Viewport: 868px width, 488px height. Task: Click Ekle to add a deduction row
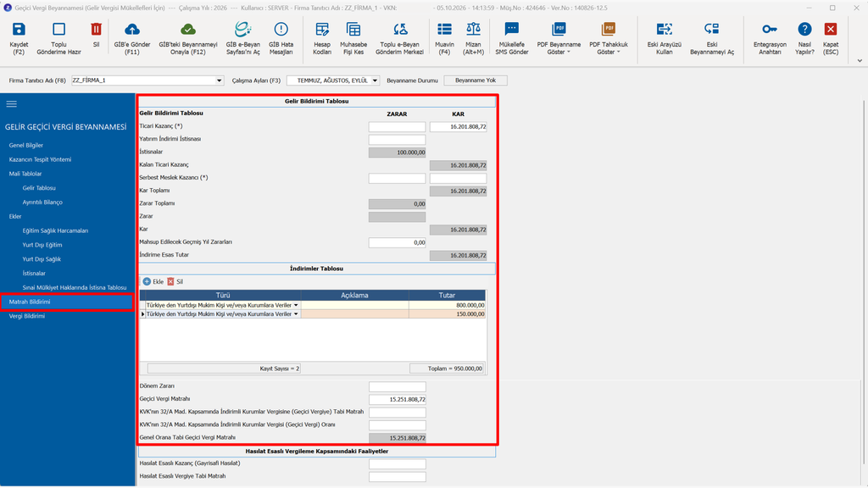click(153, 281)
